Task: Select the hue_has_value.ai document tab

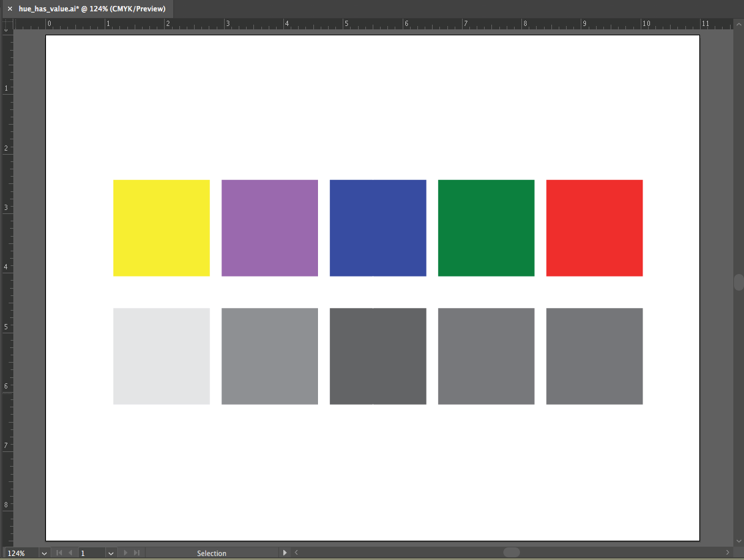Action: [92, 9]
